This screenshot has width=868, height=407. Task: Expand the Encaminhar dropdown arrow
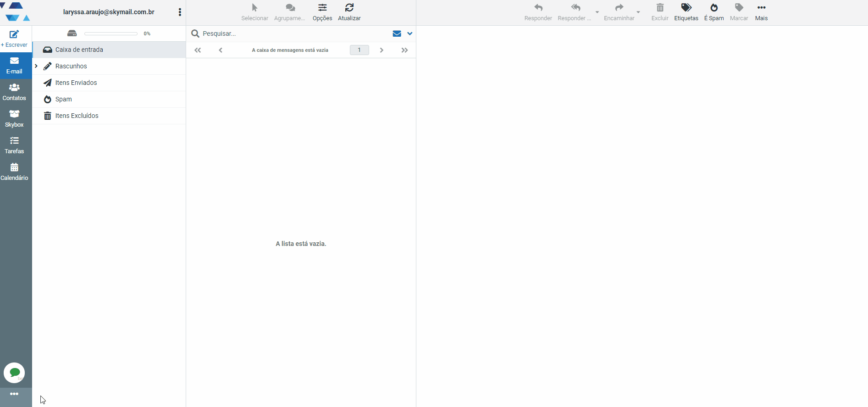[x=638, y=12]
